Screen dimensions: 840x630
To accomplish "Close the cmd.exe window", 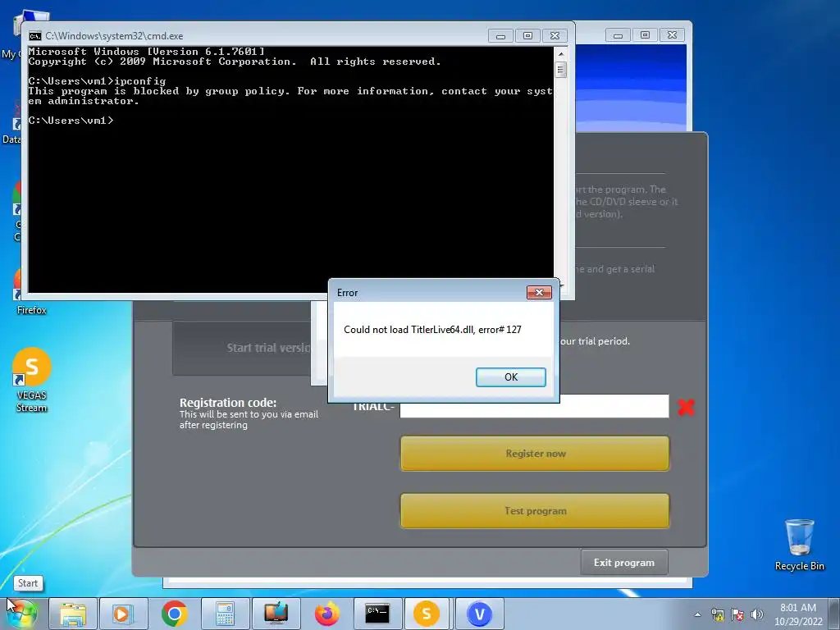I will [555, 36].
